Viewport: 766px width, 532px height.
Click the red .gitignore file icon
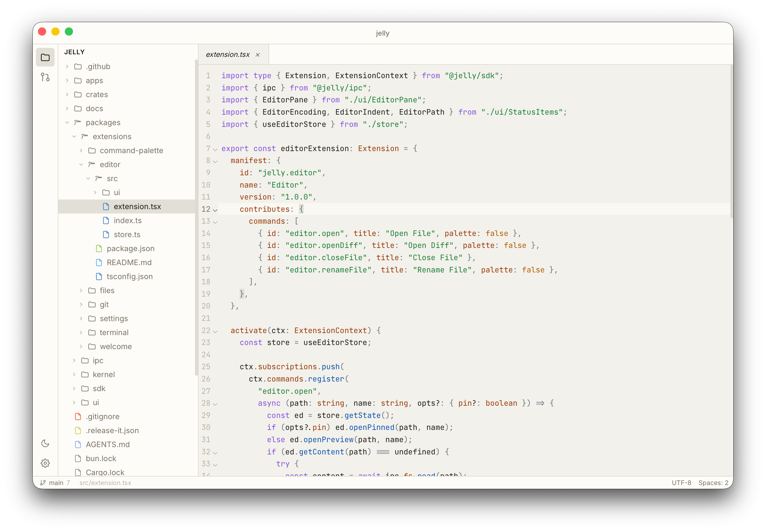click(78, 416)
